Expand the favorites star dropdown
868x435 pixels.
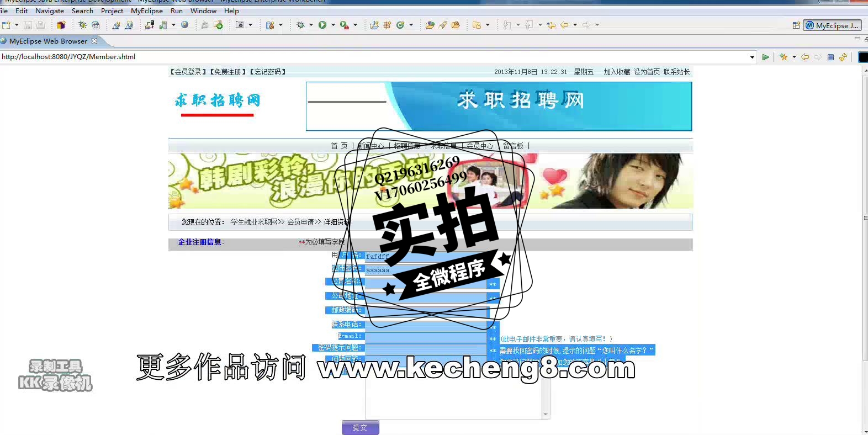click(794, 57)
